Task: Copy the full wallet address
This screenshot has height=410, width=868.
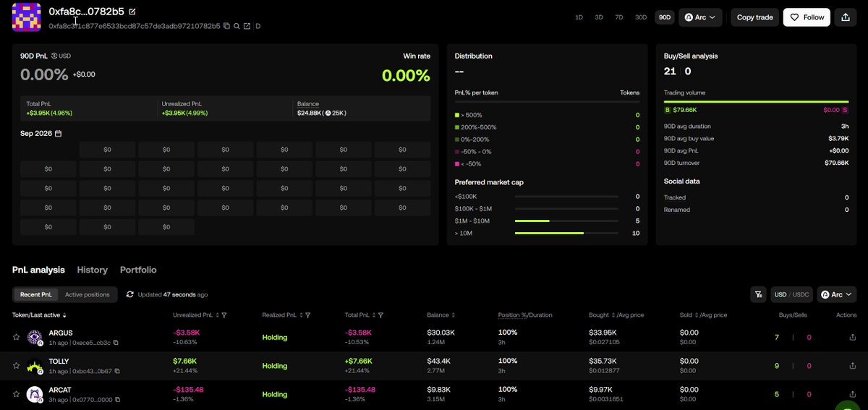Action: (x=226, y=26)
